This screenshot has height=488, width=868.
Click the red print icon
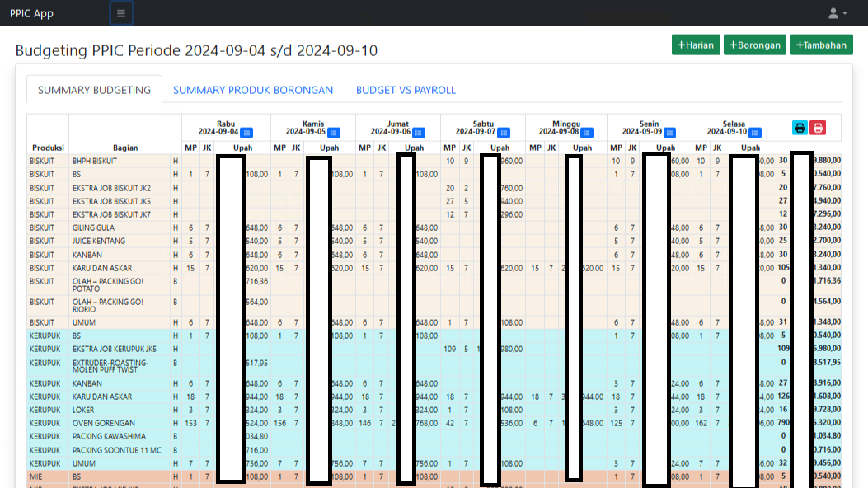point(818,128)
